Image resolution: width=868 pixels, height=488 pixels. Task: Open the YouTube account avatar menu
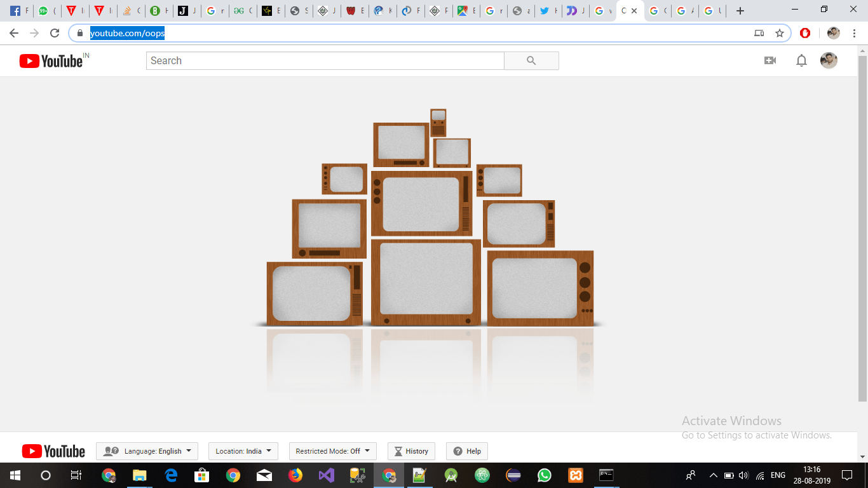[x=829, y=60]
